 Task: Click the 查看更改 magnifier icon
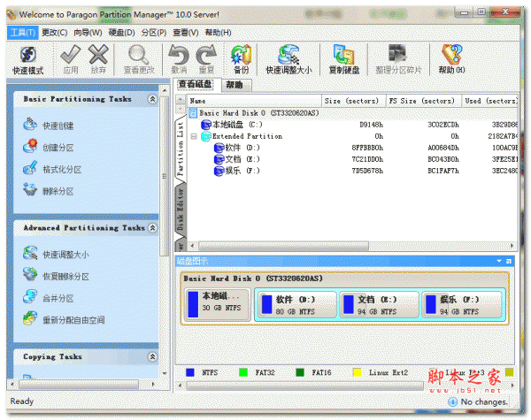tap(139, 55)
